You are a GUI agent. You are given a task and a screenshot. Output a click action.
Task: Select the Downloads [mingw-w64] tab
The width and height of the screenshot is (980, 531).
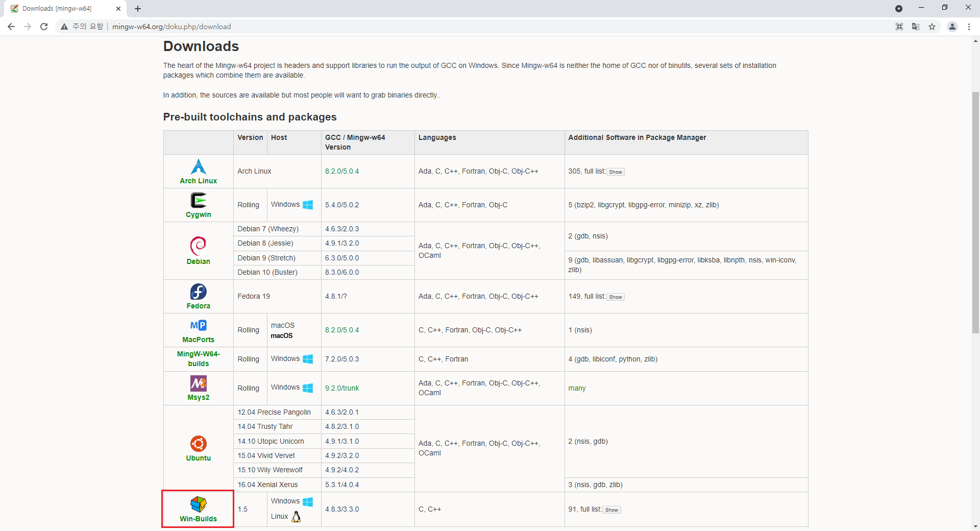(65, 9)
